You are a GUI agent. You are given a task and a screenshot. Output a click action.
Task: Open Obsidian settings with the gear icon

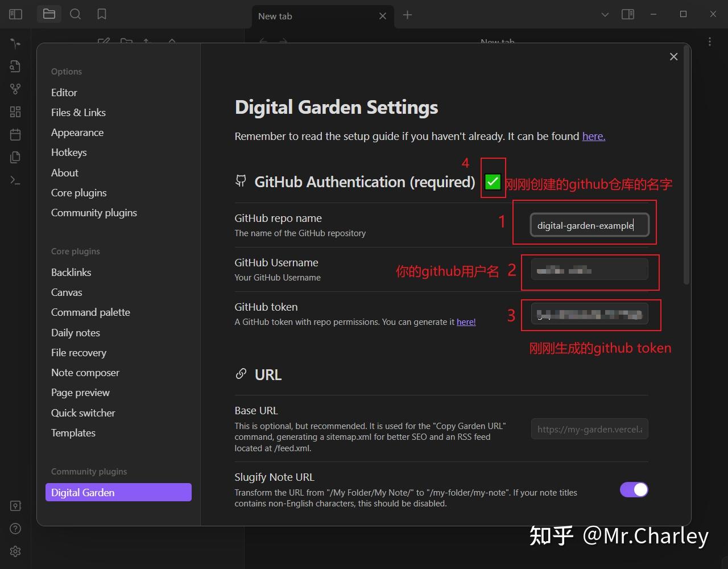tap(15, 551)
